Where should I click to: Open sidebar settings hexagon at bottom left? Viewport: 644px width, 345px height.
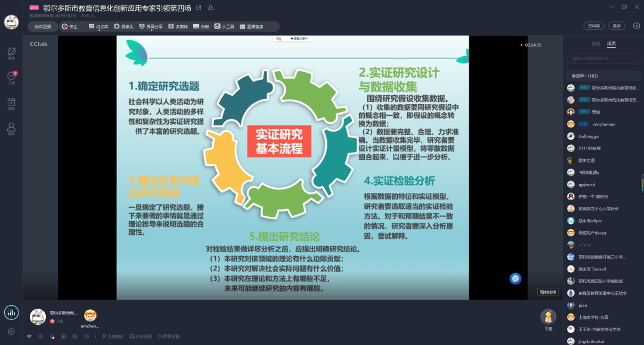(x=11, y=331)
